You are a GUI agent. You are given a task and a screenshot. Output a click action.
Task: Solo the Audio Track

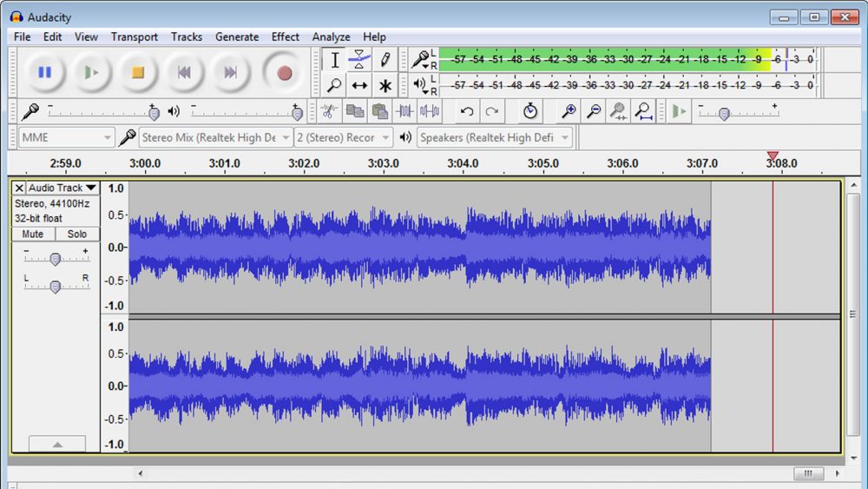[x=77, y=235]
